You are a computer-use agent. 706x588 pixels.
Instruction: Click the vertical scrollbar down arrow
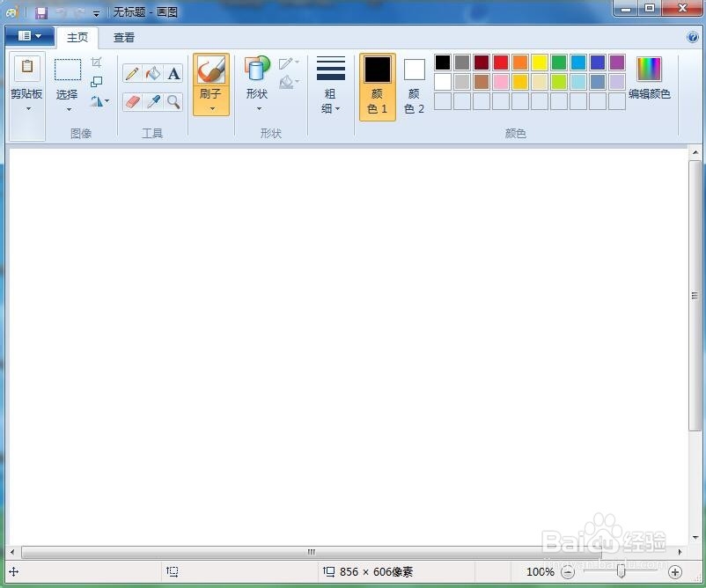pos(695,538)
